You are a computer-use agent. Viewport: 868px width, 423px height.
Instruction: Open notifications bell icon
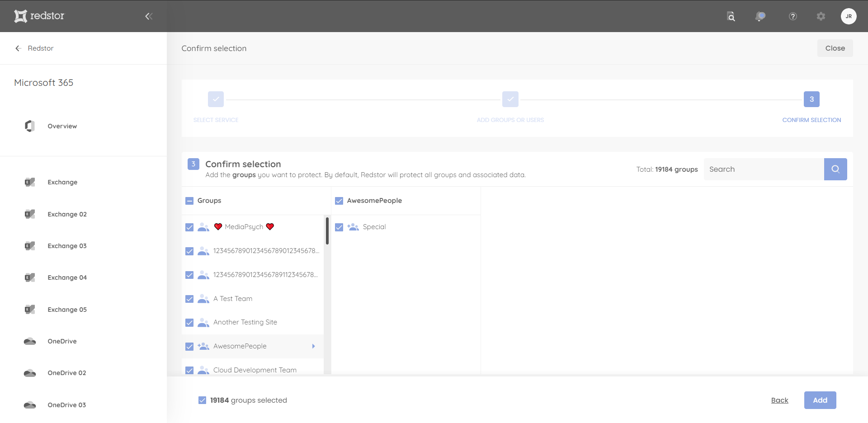coord(760,16)
